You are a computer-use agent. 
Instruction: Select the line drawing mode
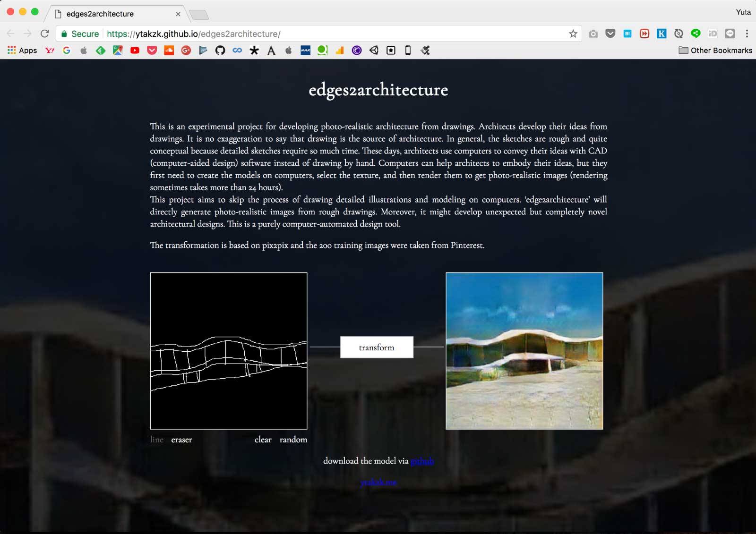tap(156, 440)
